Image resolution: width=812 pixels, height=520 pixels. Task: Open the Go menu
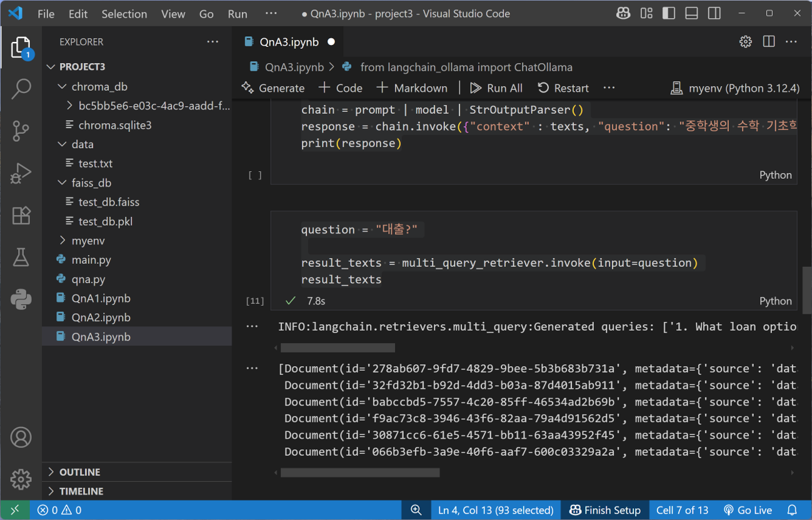206,14
